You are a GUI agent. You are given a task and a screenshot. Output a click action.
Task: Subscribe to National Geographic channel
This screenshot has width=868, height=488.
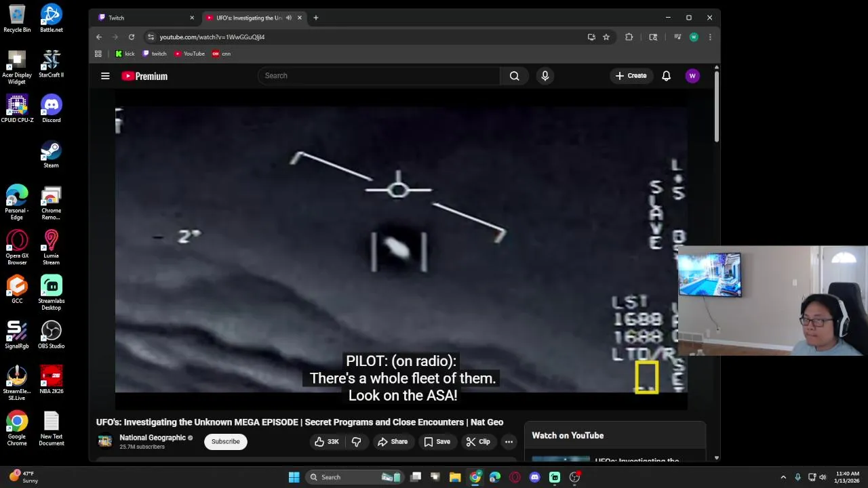pos(225,441)
